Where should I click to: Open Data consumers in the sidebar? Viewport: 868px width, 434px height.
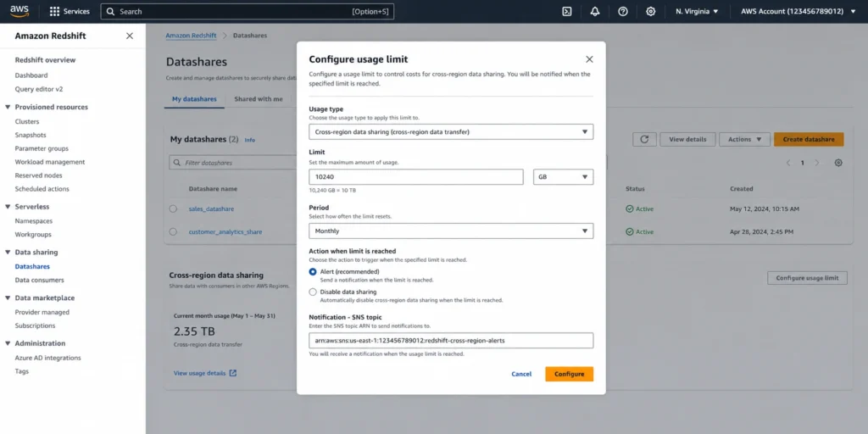coord(39,280)
